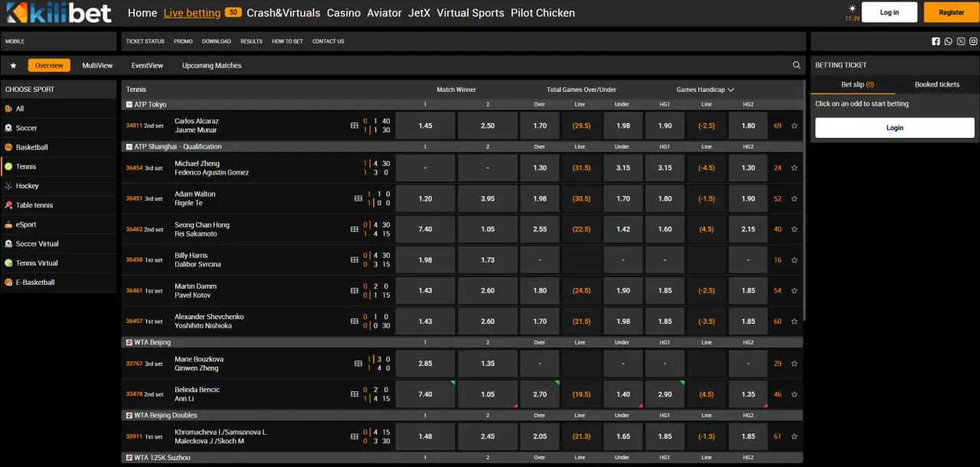Open the Kilibet logo home link

point(58,12)
